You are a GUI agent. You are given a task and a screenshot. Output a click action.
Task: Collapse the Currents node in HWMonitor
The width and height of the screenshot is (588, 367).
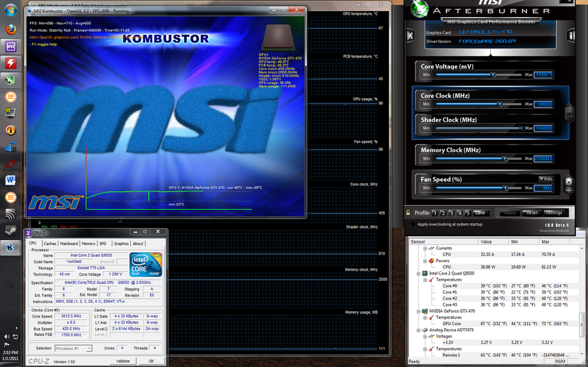425,248
